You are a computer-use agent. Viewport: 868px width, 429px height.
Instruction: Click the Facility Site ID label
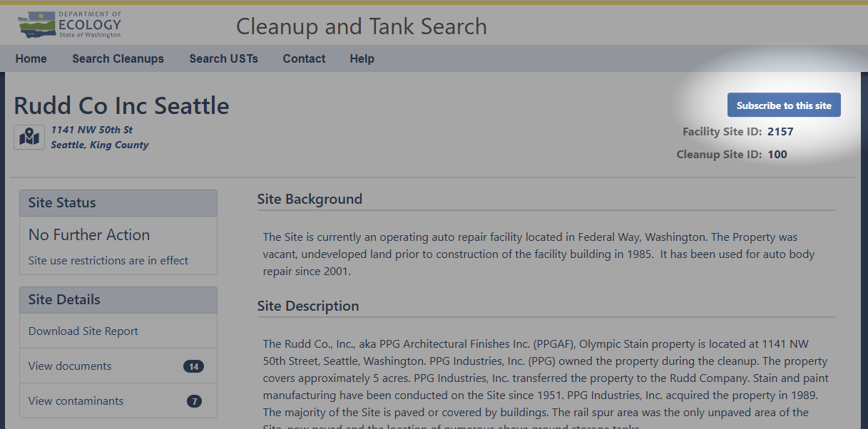(722, 131)
